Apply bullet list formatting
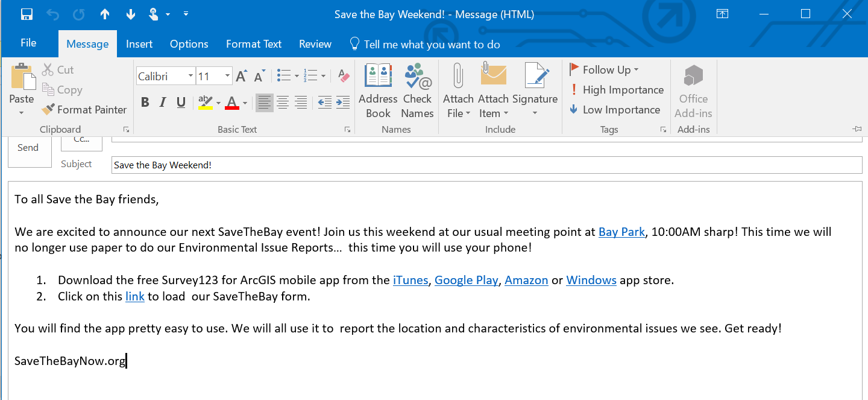Image resolution: width=868 pixels, height=400 pixels. coord(283,76)
